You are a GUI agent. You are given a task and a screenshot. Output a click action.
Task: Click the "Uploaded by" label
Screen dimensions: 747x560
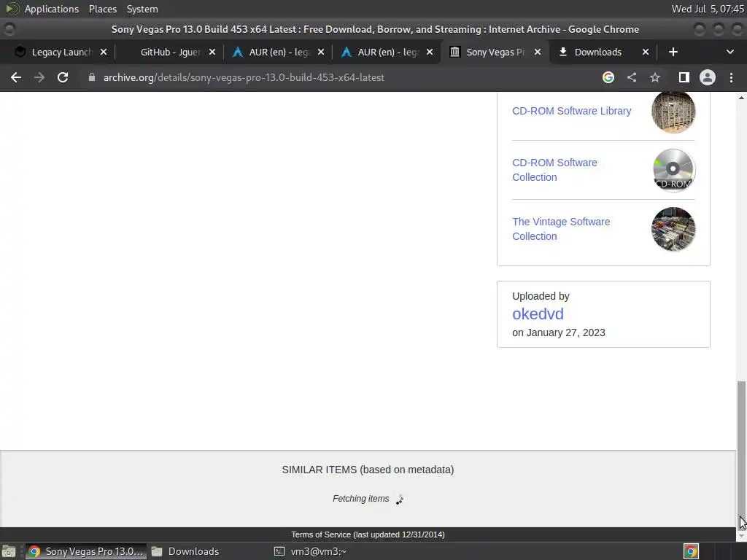click(541, 296)
